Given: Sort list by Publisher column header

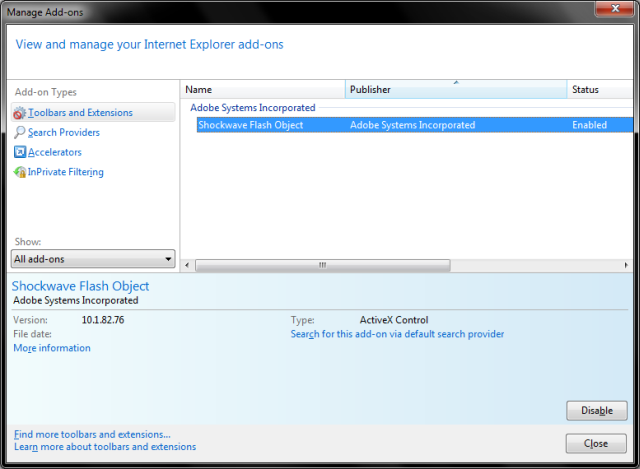Looking at the screenshot, I should [455, 90].
